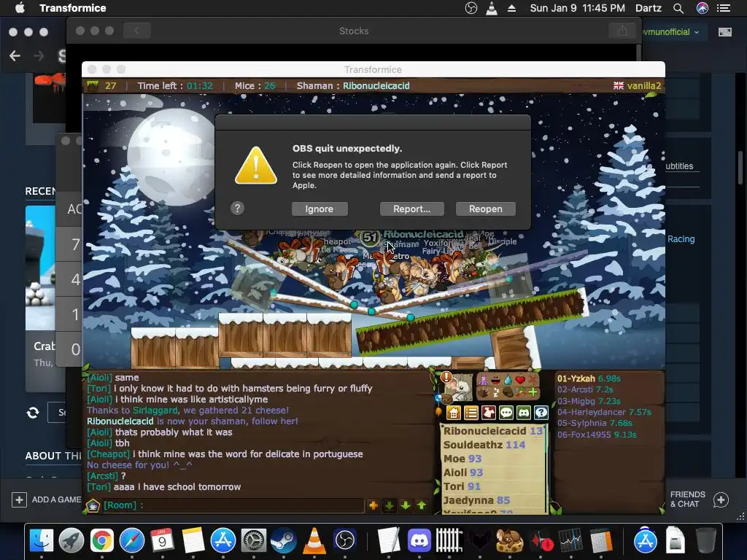
Task: Use the red heart kiss emote
Action: (520, 379)
